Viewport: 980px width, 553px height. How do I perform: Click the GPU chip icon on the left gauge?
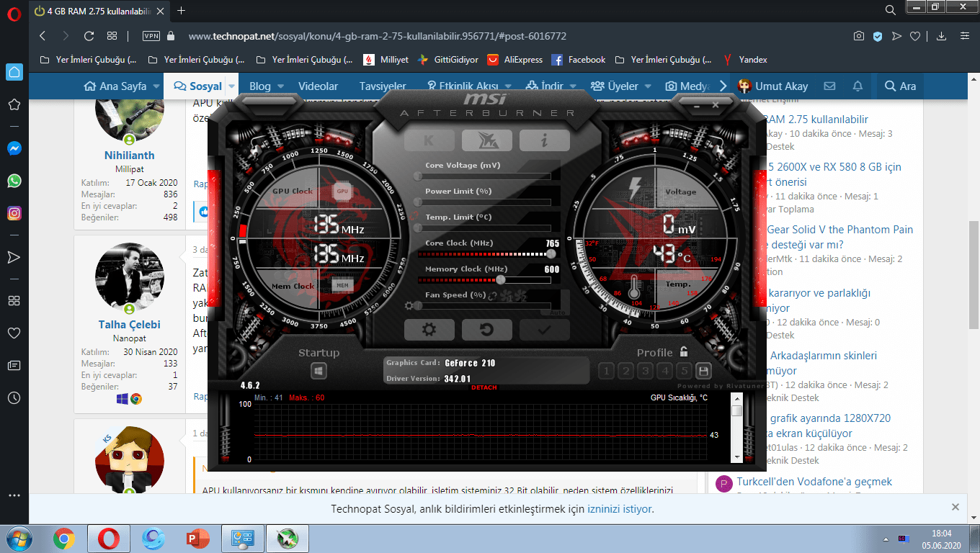tap(342, 192)
